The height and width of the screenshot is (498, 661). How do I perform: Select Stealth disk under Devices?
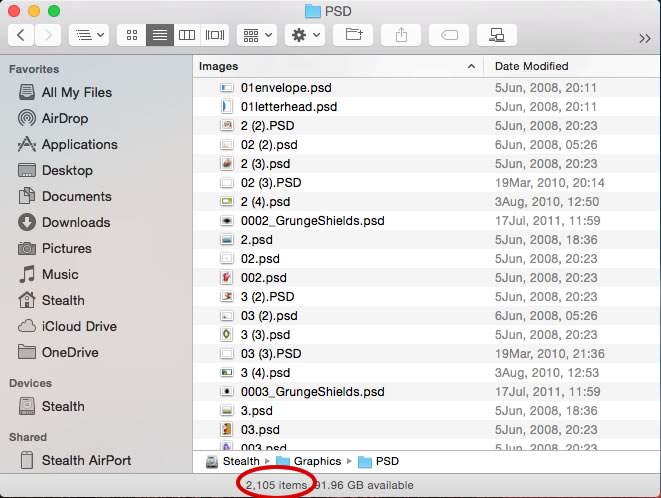tap(51, 406)
